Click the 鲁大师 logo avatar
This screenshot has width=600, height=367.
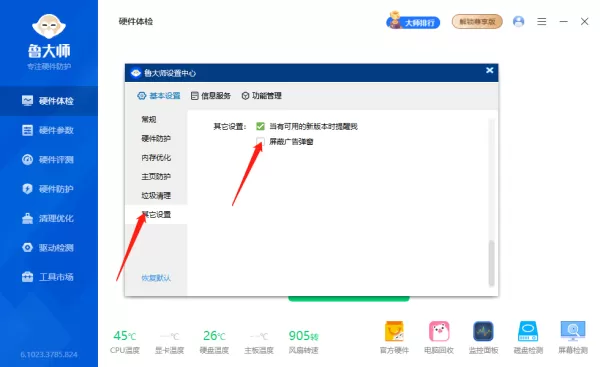(49, 26)
